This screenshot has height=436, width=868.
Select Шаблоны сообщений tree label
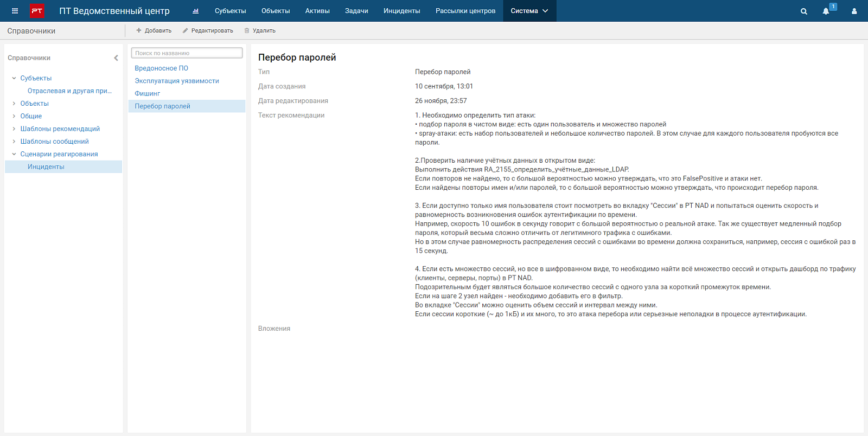coord(55,142)
